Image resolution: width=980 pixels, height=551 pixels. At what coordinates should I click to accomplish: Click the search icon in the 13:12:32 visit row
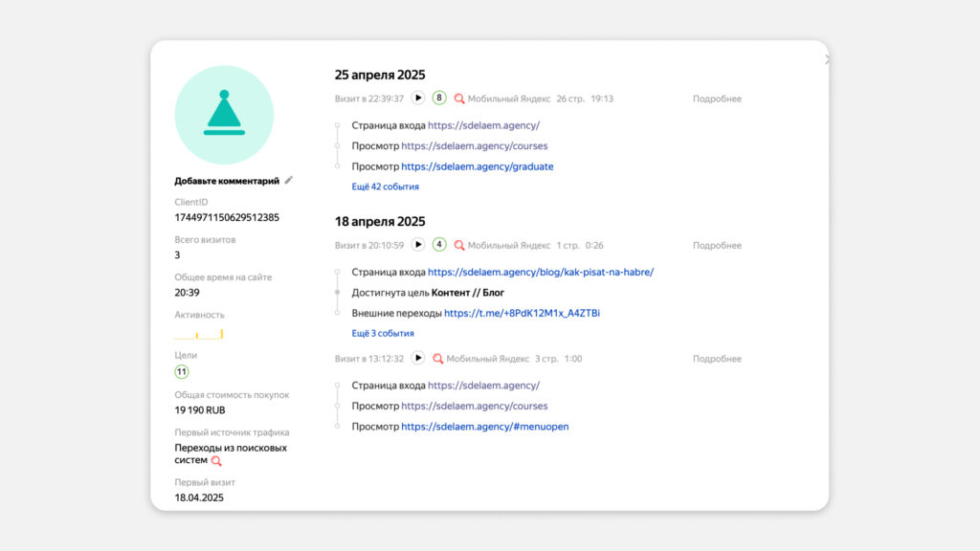438,359
